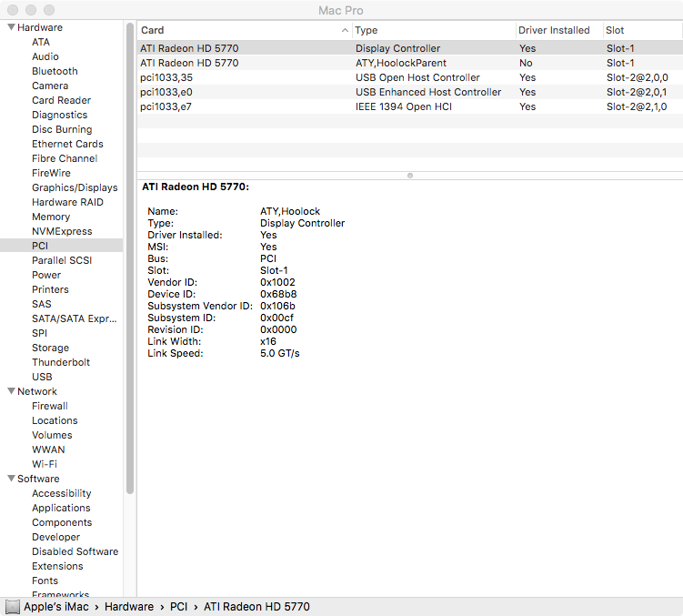
Task: Open Applications under Software
Action: [x=62, y=508]
